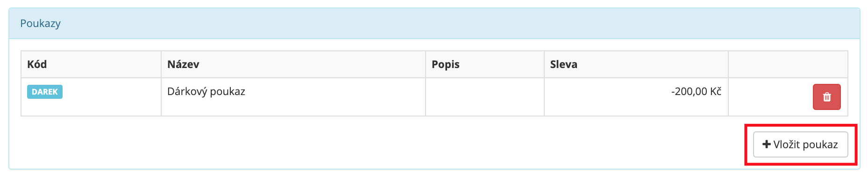The image size is (868, 178).
Task: Delete the DAREK voucher with trash icon
Action: (826, 97)
